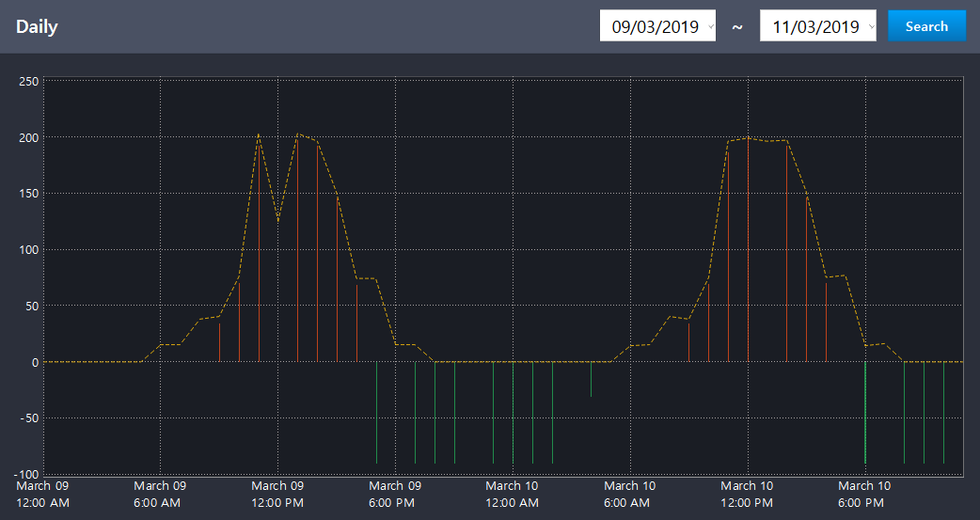Image resolution: width=980 pixels, height=520 pixels.
Task: Click the March 10 12:00 PM axis label
Action: coord(747,495)
